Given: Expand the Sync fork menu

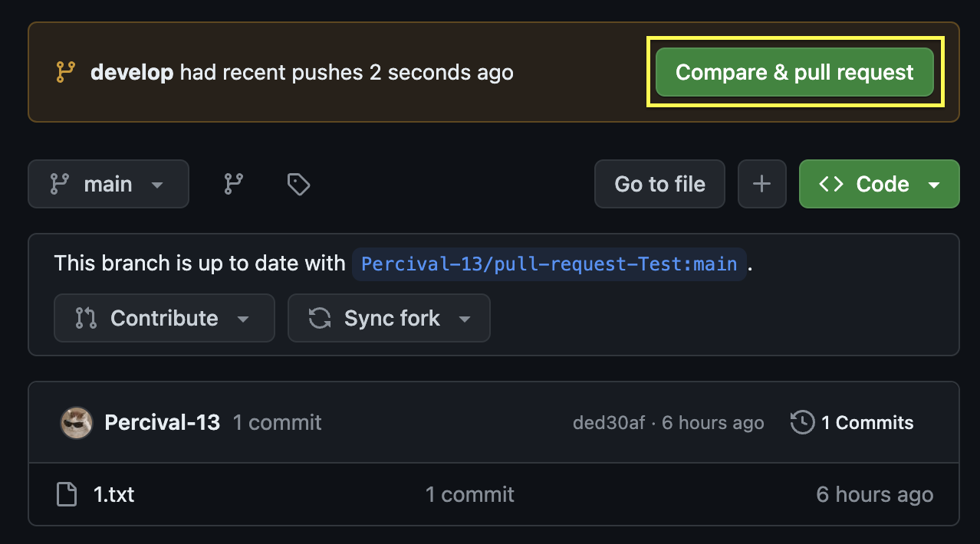Looking at the screenshot, I should 389,318.
